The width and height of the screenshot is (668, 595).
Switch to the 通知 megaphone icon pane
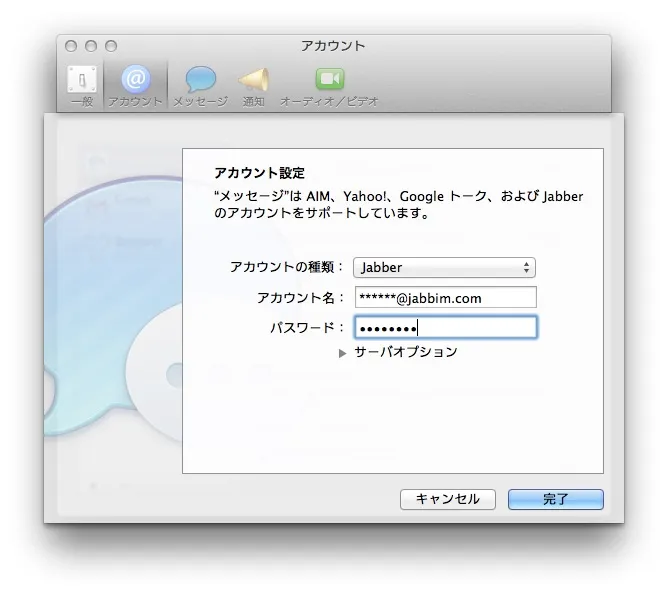(254, 80)
